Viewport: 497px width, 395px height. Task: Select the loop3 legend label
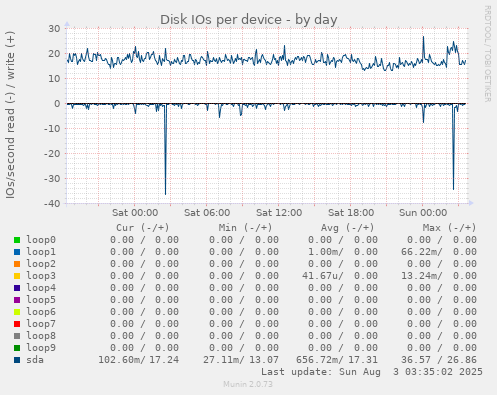pyautogui.click(x=41, y=276)
